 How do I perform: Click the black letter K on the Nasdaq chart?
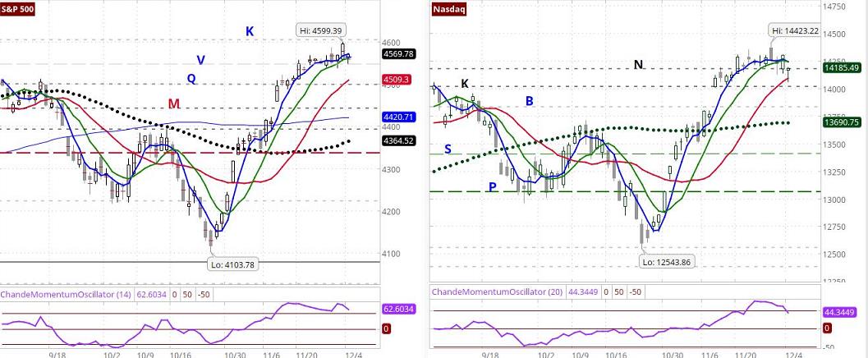pos(465,84)
